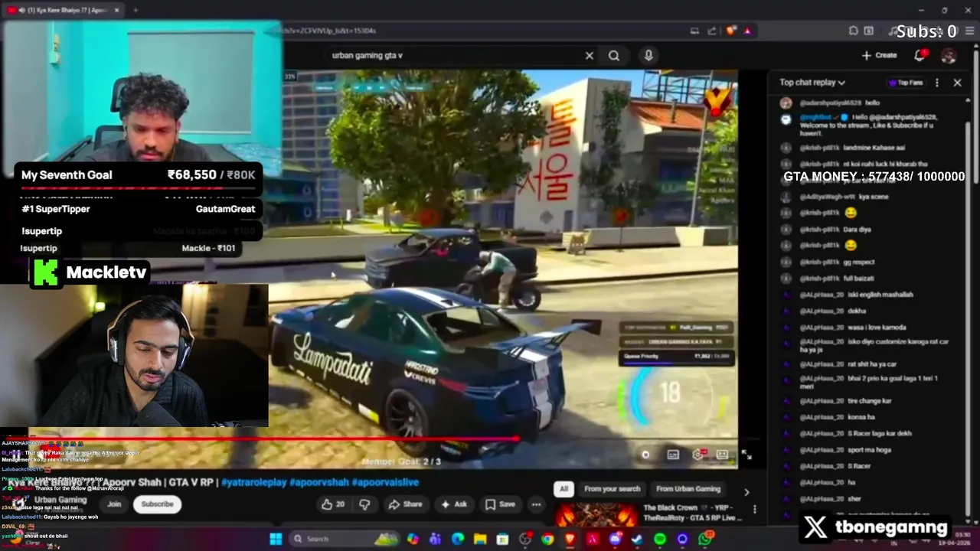Start voice search with the microphone icon

648,55
